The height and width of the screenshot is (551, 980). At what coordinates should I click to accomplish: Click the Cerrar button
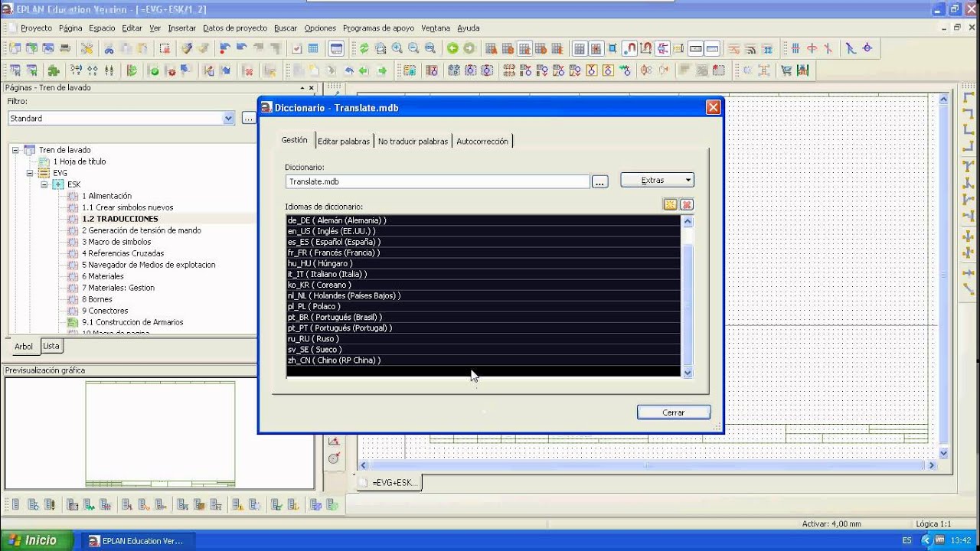click(x=674, y=412)
